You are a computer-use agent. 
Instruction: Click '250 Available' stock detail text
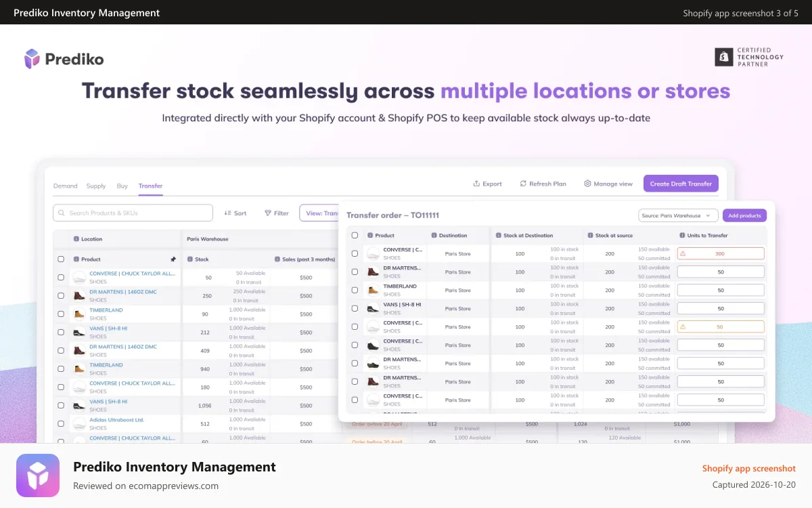coord(249,292)
